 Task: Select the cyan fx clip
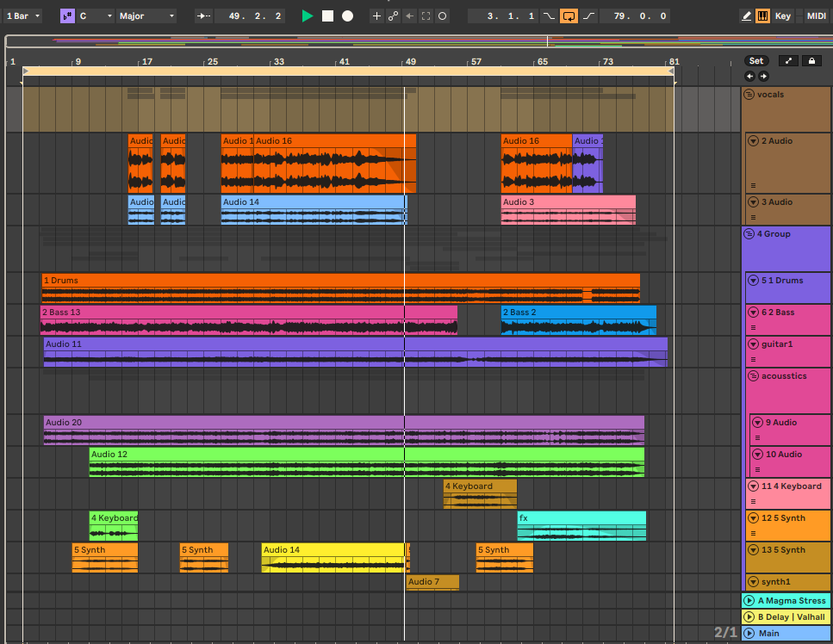click(x=581, y=518)
